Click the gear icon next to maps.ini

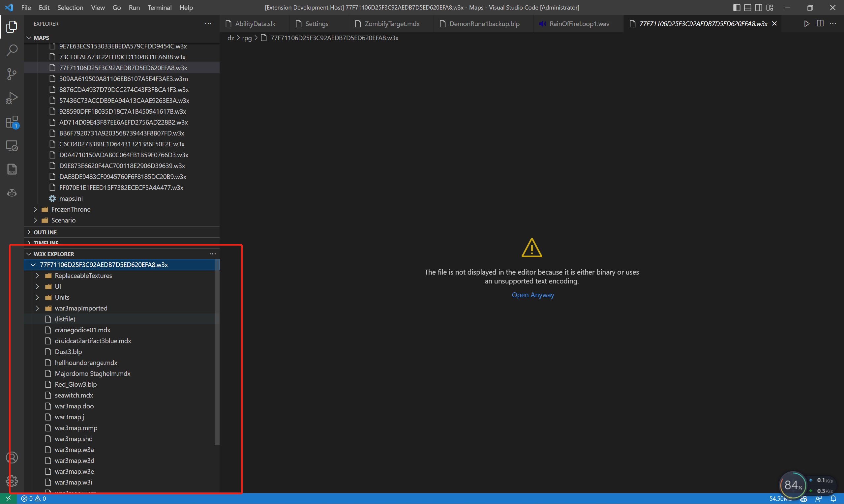coord(52,198)
